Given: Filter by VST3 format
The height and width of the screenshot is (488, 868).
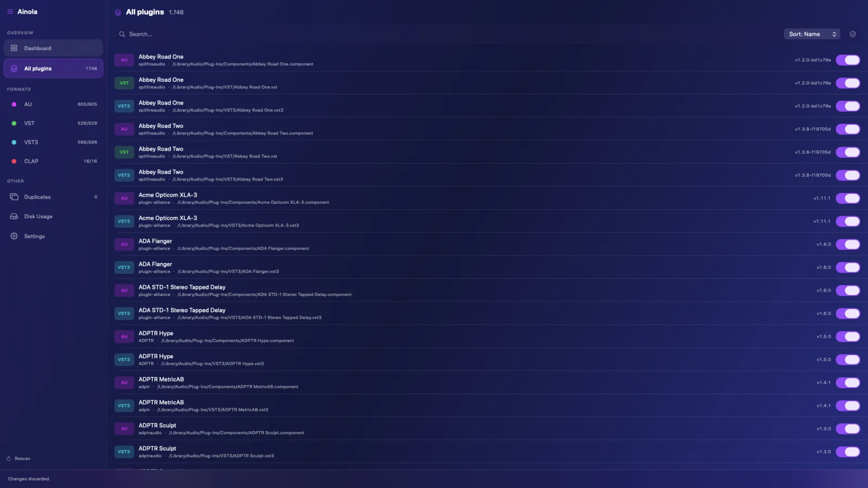Looking at the screenshot, I should 53,142.
